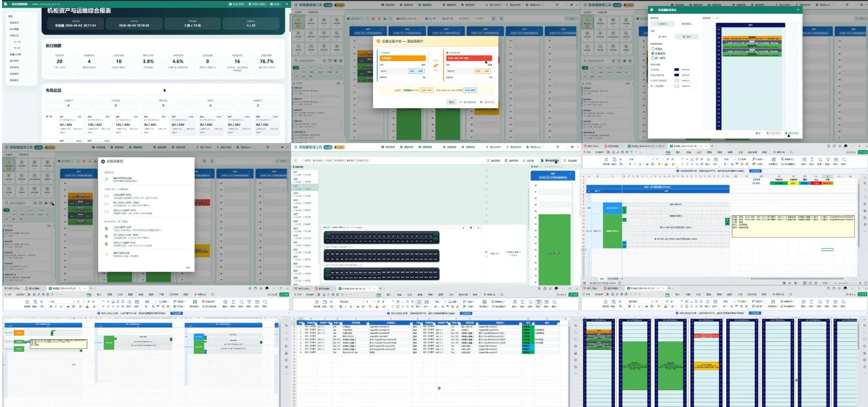Click the back arrow in port view window
The image size is (868, 407).
[296, 160]
